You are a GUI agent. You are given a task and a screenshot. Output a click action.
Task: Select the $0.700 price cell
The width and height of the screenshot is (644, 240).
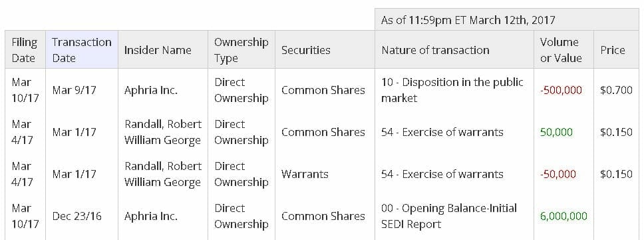click(616, 91)
